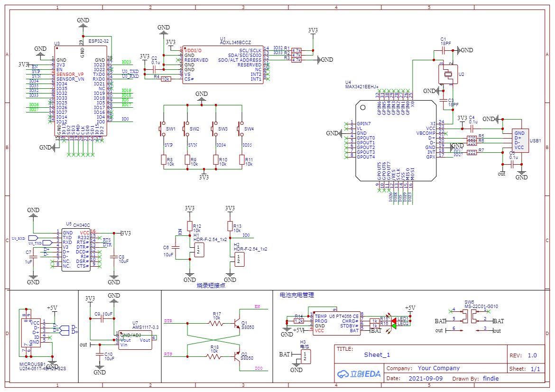Click the '电池充电管理' section label

(x=296, y=295)
